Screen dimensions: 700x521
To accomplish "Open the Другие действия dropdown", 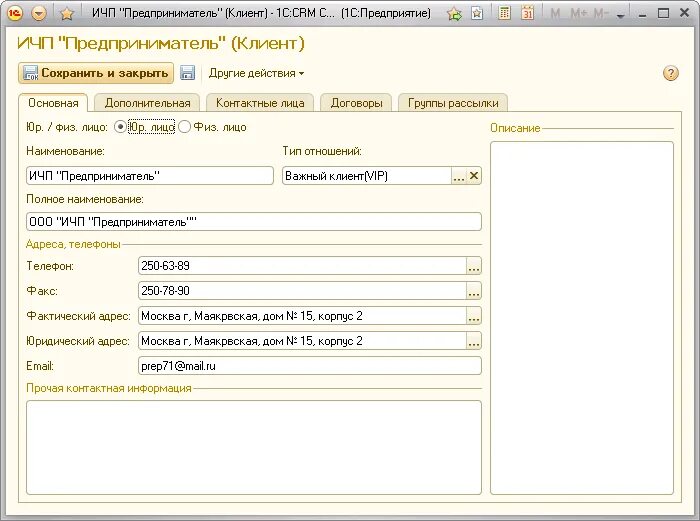I will [256, 73].
